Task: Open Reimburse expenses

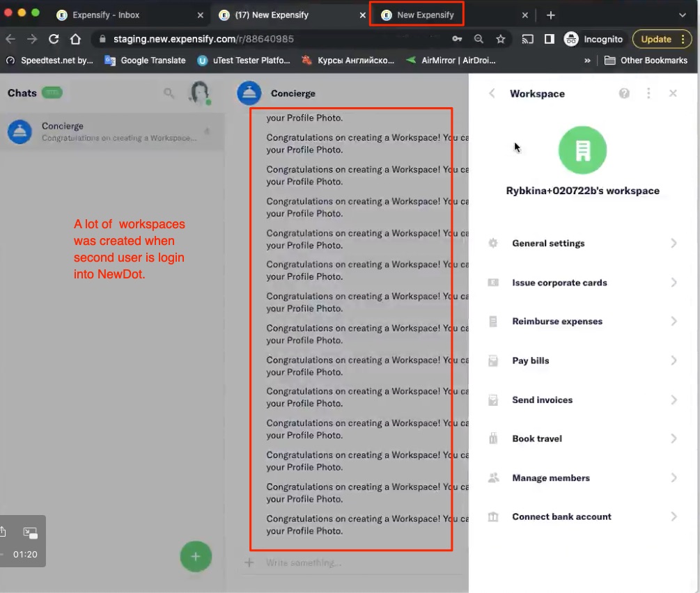Action: (x=582, y=322)
